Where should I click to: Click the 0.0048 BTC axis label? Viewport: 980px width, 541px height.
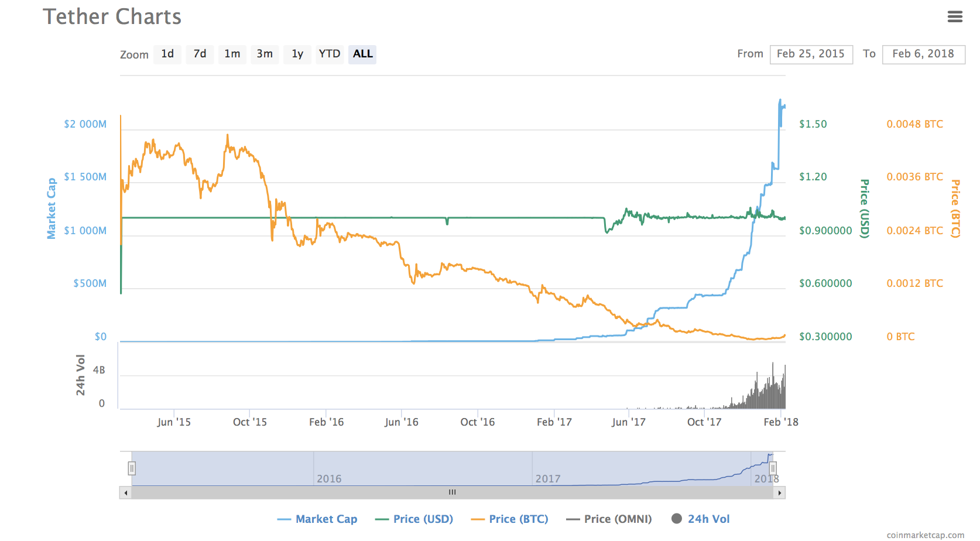point(915,124)
